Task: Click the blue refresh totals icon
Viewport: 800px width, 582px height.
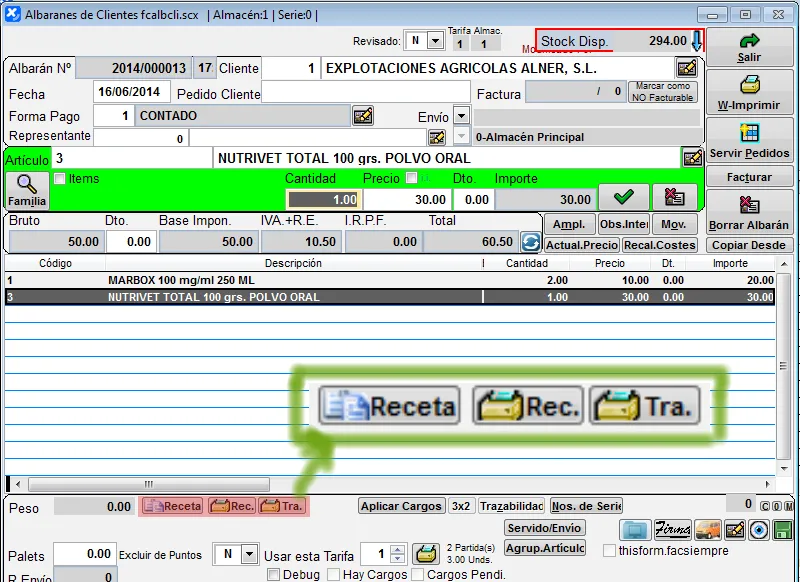Action: [530, 242]
